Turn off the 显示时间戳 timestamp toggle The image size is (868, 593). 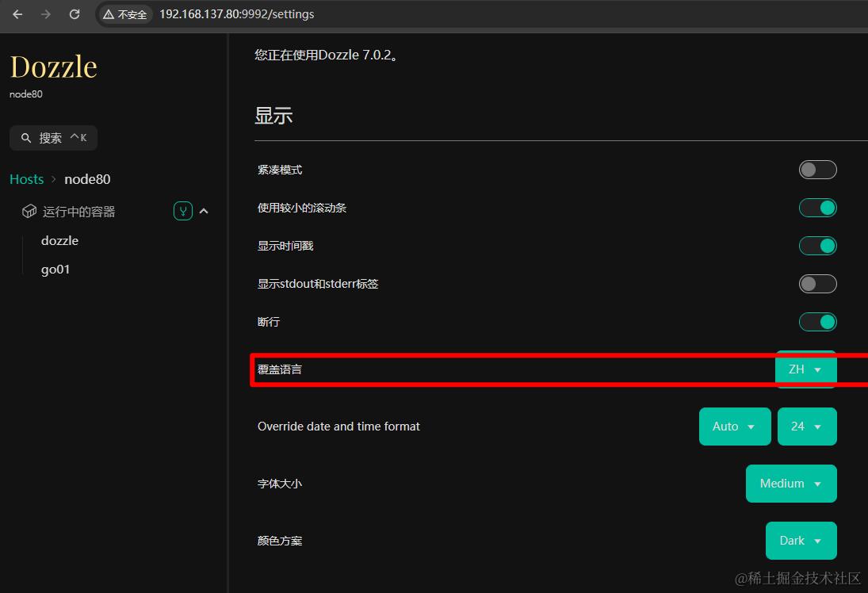817,245
